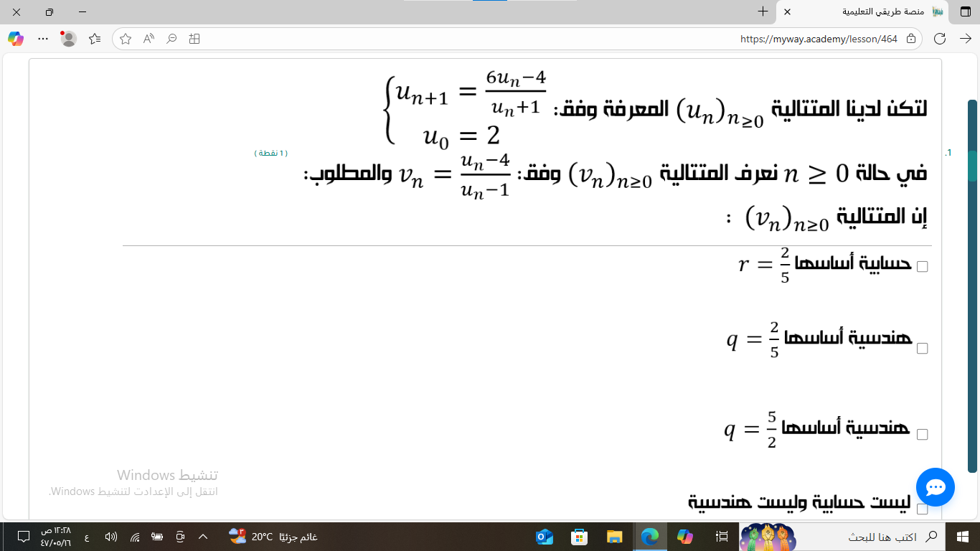Open the favorites list icon in toolbar

coord(95,39)
